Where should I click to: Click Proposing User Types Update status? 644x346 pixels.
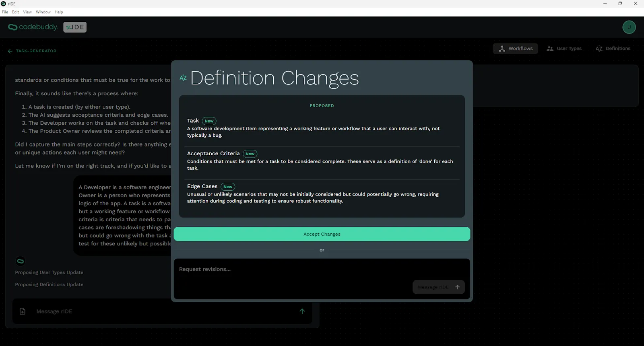coord(49,272)
